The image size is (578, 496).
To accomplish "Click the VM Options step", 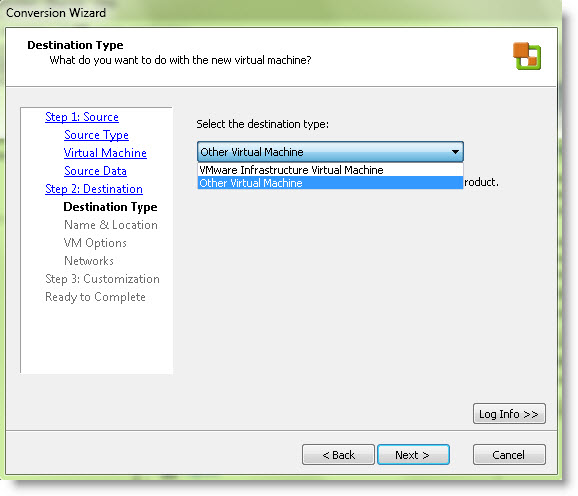I will 95,243.
